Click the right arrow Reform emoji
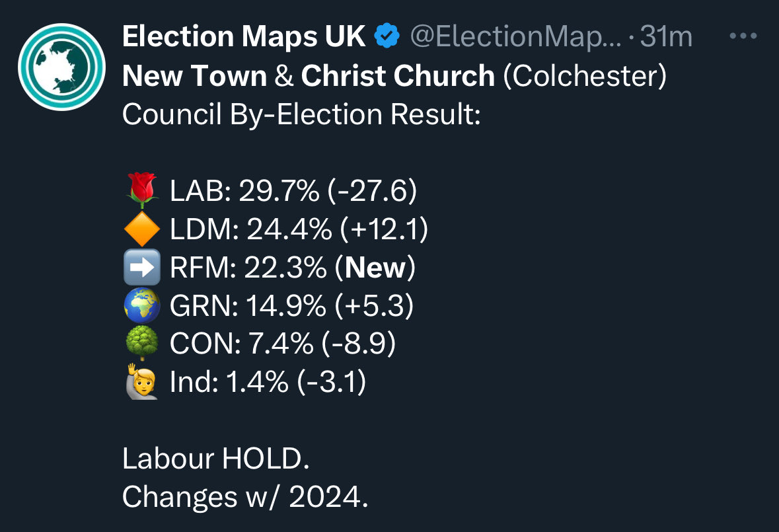This screenshot has width=779, height=532. point(142,267)
